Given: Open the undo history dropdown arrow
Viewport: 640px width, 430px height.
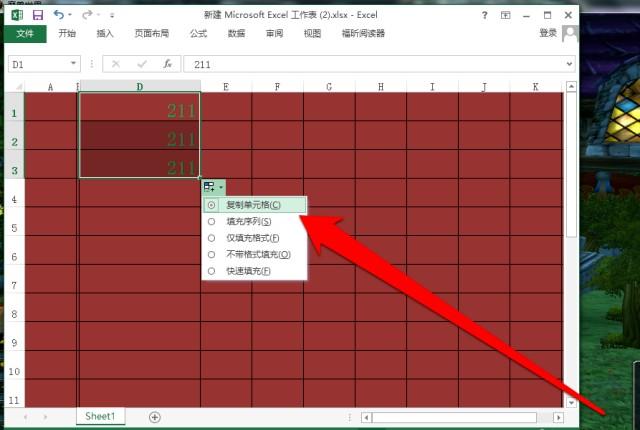Looking at the screenshot, I should coord(70,15).
